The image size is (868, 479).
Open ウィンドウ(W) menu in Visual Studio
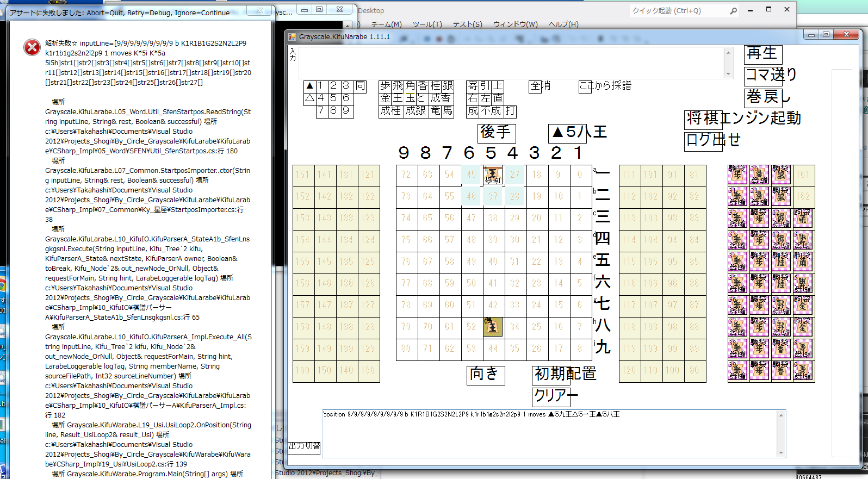pos(515,24)
